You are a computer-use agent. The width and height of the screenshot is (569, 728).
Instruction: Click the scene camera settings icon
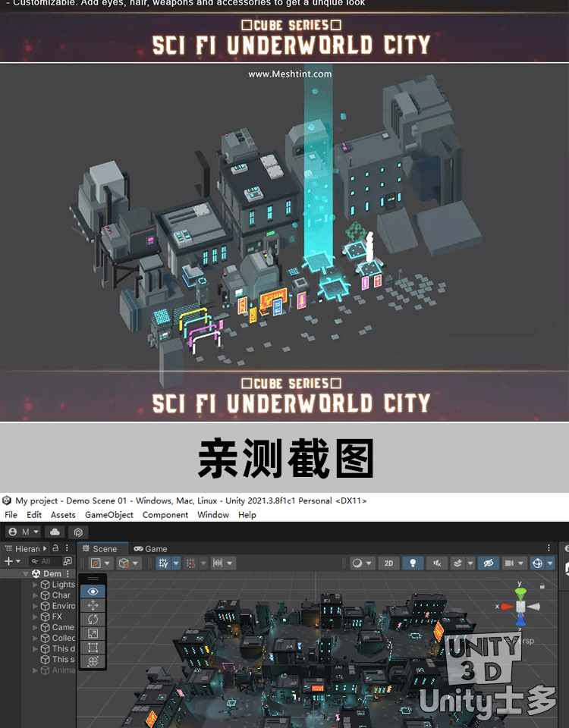(509, 563)
